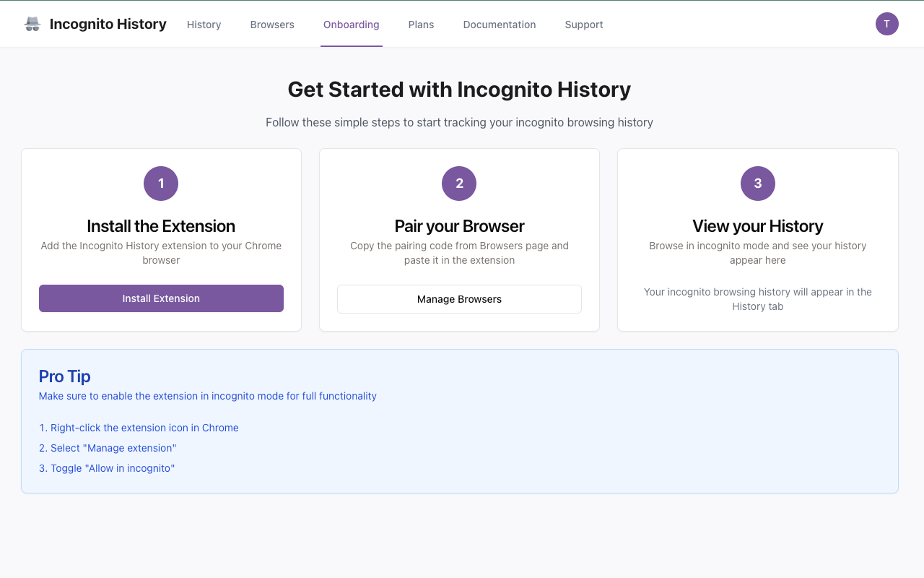Click the step 1 number circle
The height and width of the screenshot is (578, 924).
tap(161, 184)
